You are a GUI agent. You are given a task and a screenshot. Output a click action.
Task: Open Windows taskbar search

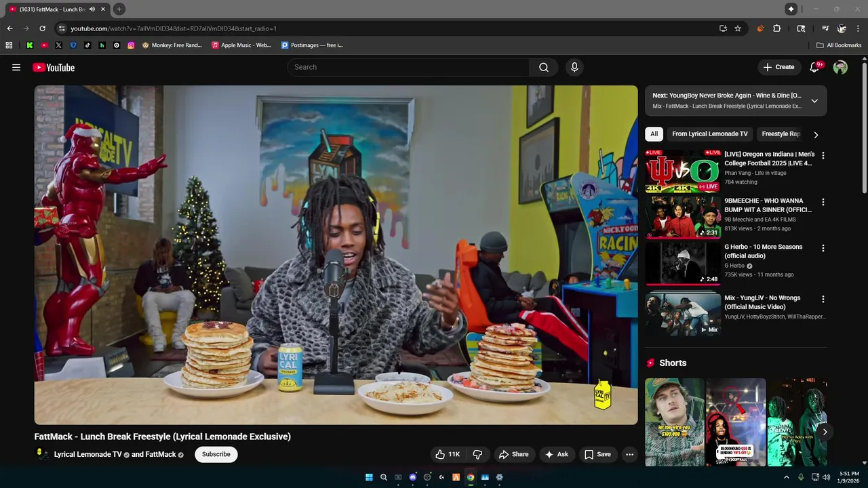pyautogui.click(x=383, y=477)
